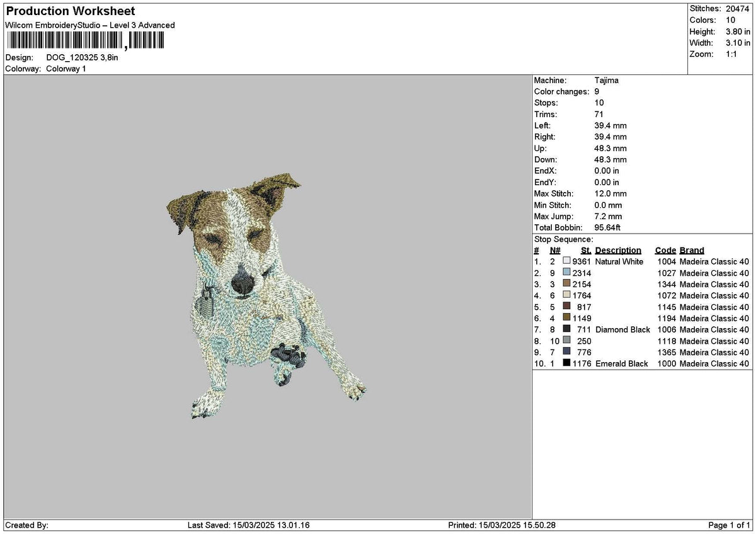Click the 'Emerald Black' description
Image resolution: width=756 pixels, height=534 pixels.
tap(622, 363)
